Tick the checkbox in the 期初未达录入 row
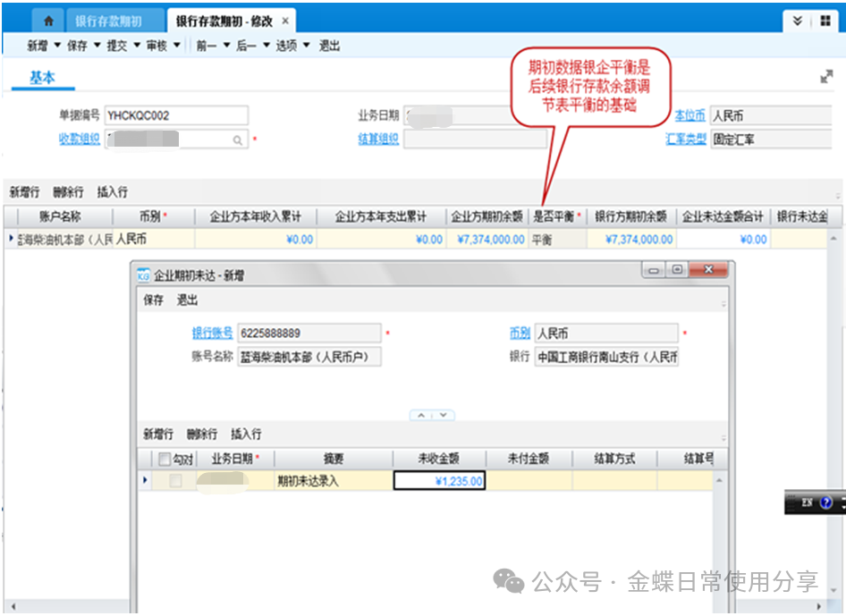846x616 pixels. coord(176,481)
